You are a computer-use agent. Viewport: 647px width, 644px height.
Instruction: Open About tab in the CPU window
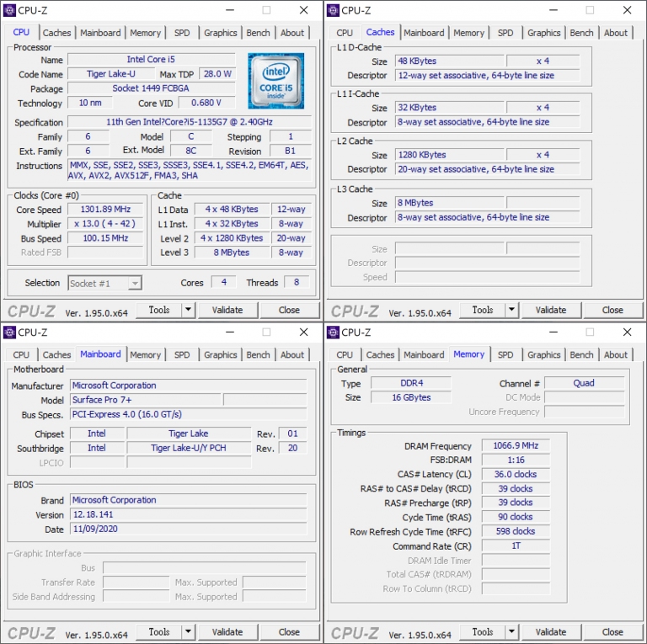(292, 33)
